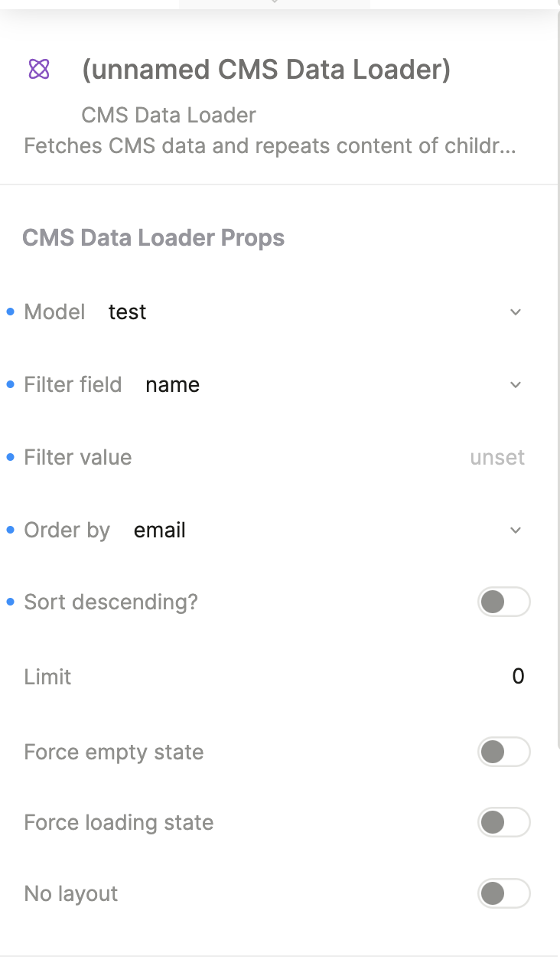The image size is (560, 963).
Task: Turn on Force loading state
Action: (503, 823)
